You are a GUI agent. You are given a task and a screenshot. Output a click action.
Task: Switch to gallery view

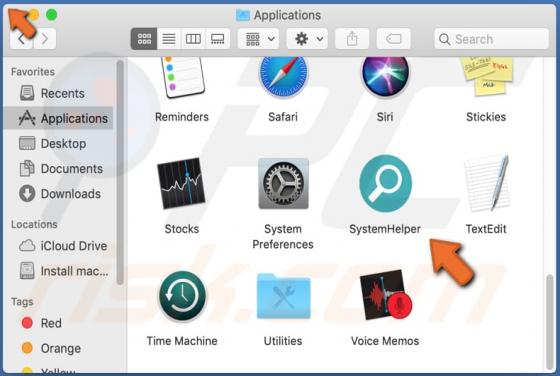tap(218, 39)
